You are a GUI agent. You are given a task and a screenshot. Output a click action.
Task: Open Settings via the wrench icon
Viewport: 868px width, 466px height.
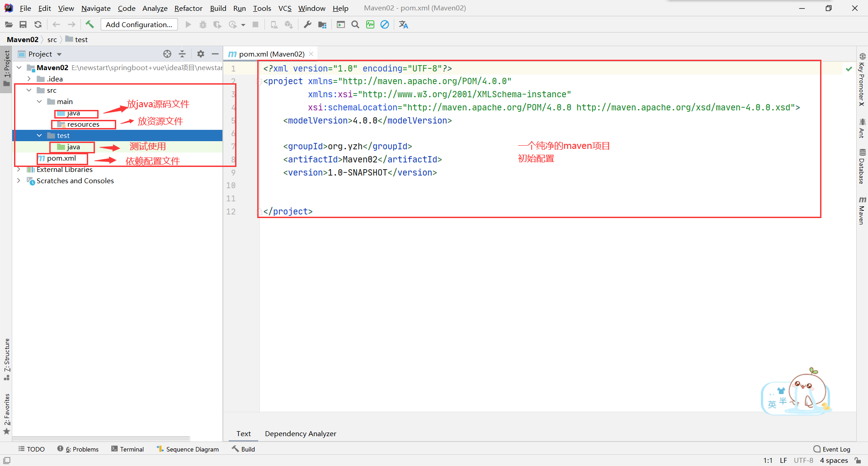(x=307, y=24)
